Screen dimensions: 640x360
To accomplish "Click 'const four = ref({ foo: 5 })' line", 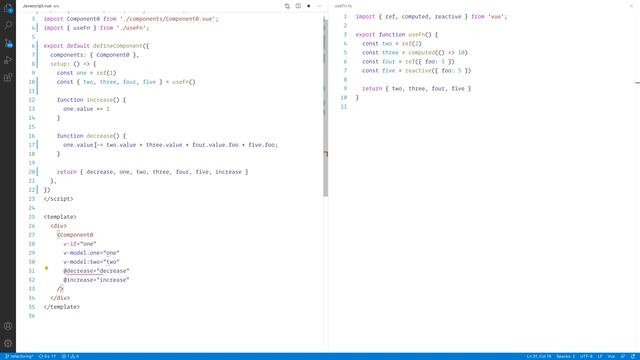I will click(408, 62).
